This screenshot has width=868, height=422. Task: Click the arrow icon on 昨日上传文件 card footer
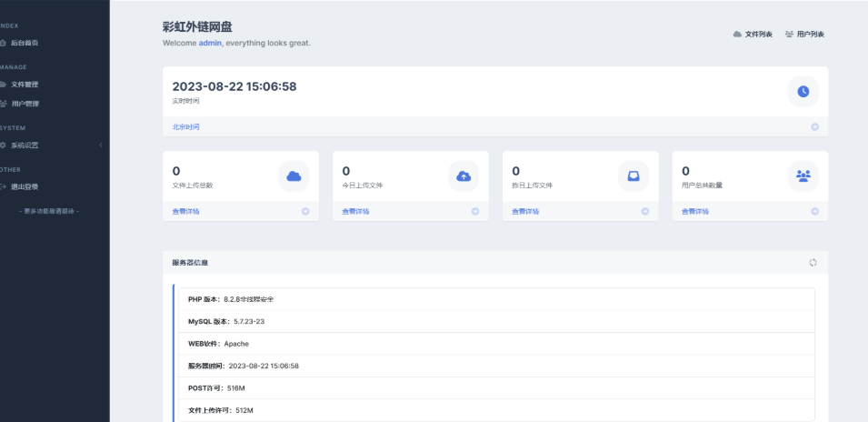click(645, 212)
